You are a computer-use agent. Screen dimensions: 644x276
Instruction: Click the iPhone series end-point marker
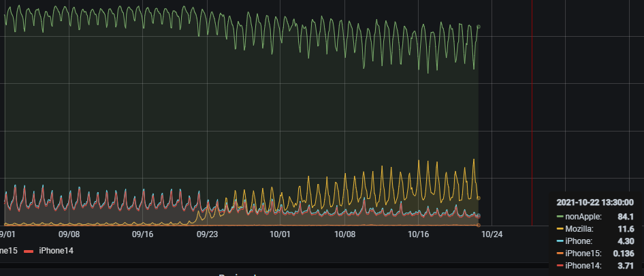[x=479, y=215]
